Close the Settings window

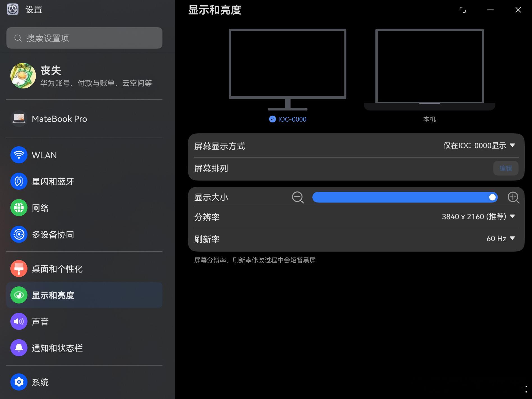coord(518,10)
